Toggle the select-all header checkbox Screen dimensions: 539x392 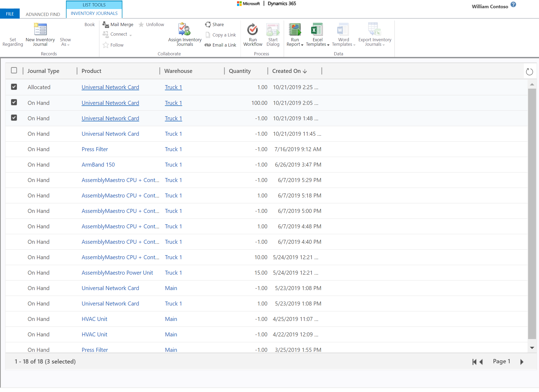click(x=14, y=70)
